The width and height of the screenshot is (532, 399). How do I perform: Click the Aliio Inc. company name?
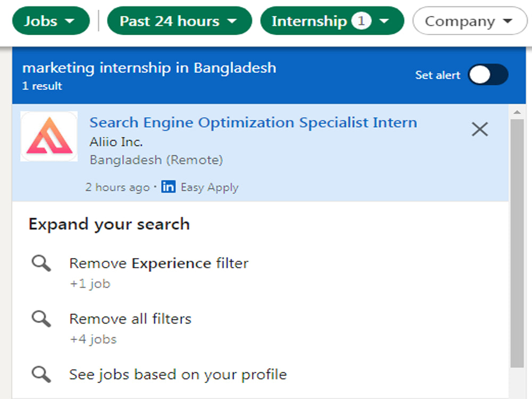(x=116, y=142)
